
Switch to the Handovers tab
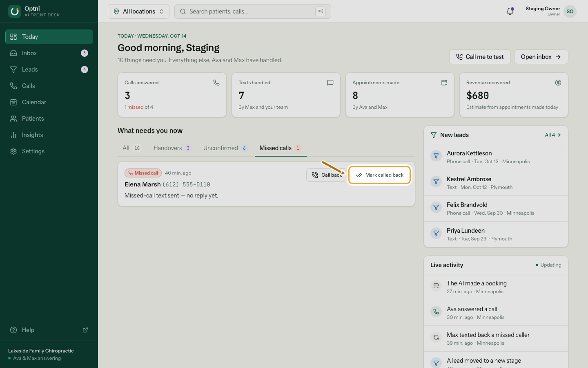tap(172, 148)
